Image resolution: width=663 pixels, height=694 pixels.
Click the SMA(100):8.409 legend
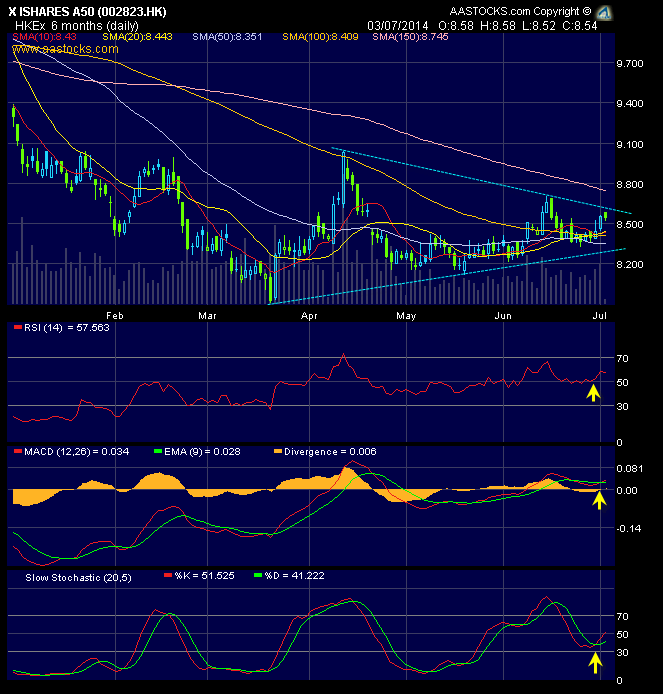click(x=320, y=37)
